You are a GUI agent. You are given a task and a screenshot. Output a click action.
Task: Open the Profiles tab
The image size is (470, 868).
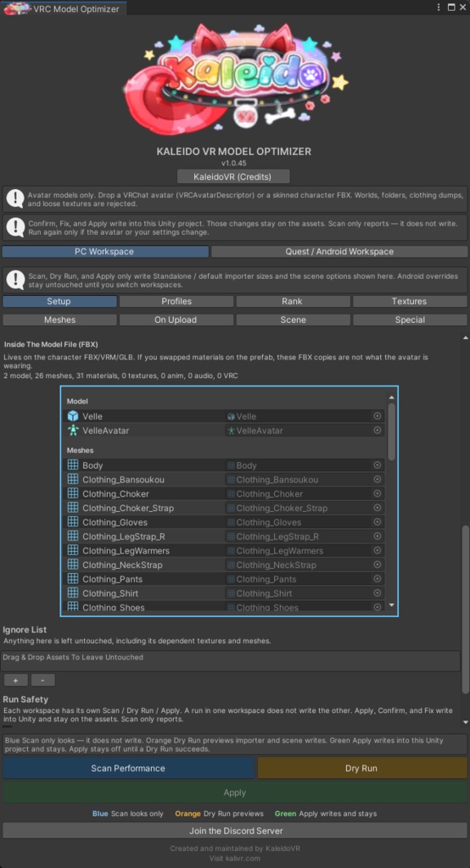[176, 302]
